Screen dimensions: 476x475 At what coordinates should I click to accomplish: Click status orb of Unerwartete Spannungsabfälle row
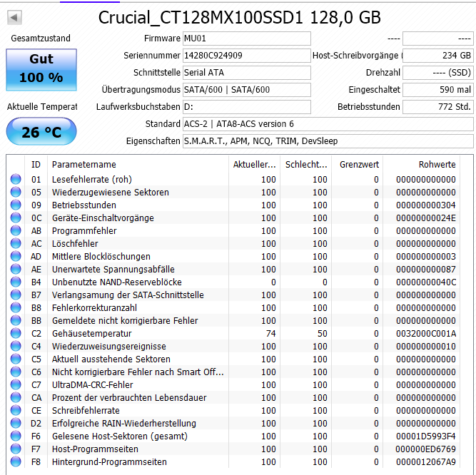(16, 269)
